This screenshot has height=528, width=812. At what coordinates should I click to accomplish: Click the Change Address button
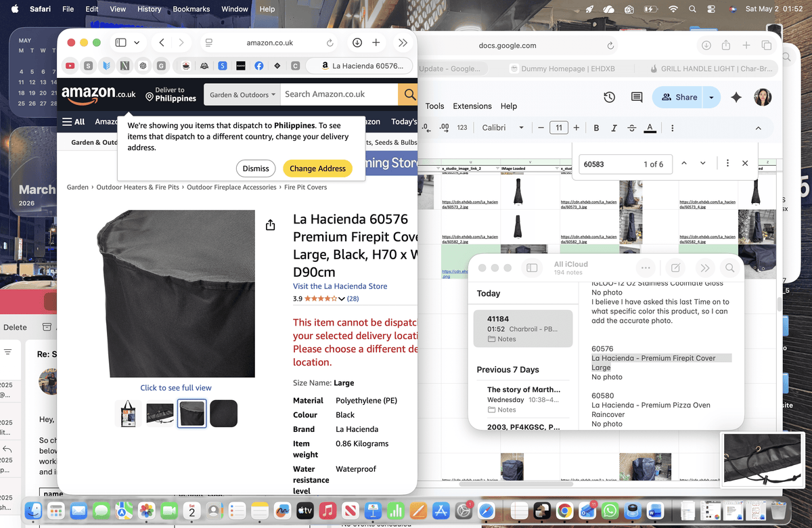point(317,169)
